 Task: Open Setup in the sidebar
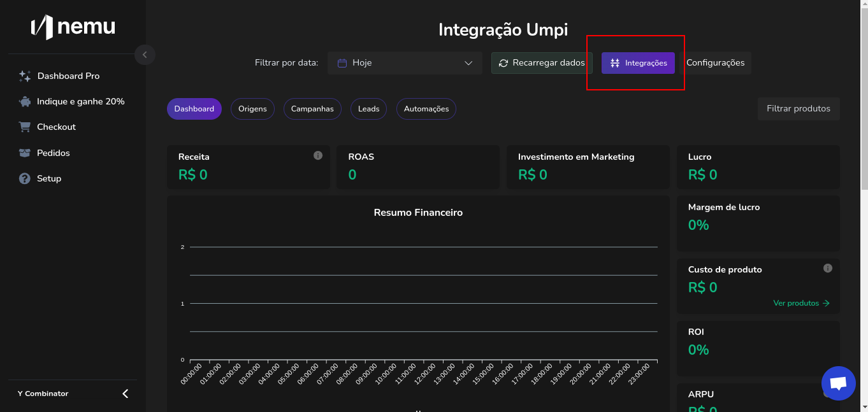coord(49,178)
